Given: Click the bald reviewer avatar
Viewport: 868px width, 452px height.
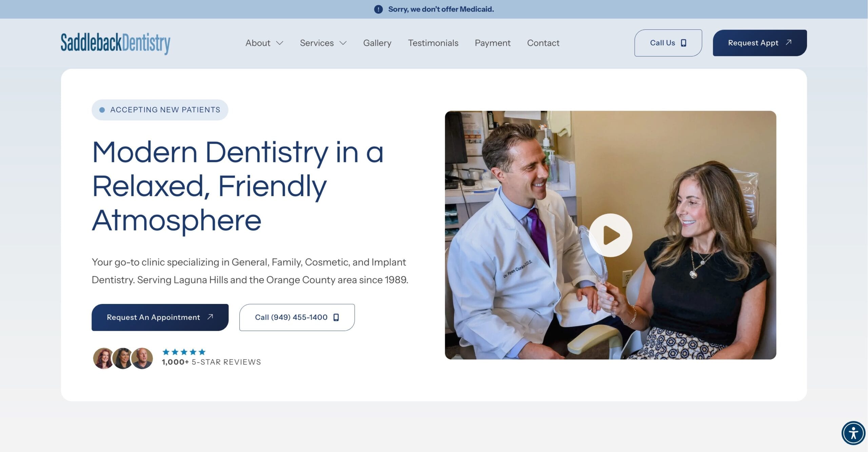Looking at the screenshot, I should point(142,358).
